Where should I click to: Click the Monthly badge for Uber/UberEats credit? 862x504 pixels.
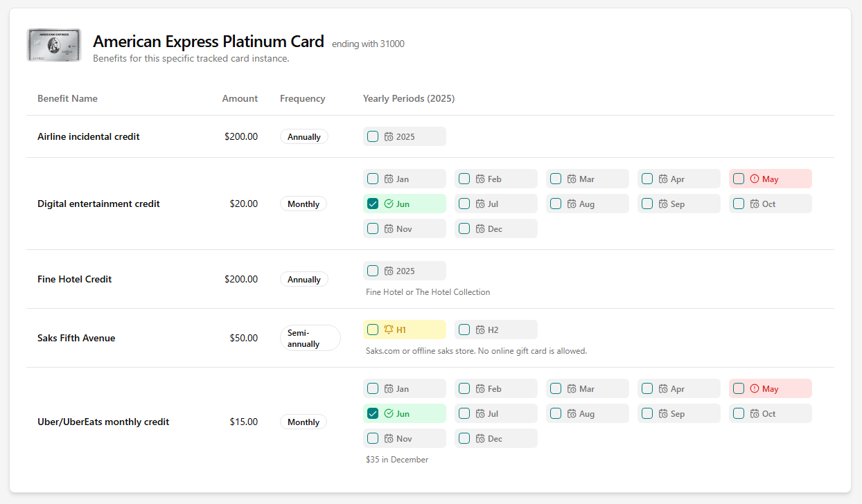pyautogui.click(x=304, y=422)
